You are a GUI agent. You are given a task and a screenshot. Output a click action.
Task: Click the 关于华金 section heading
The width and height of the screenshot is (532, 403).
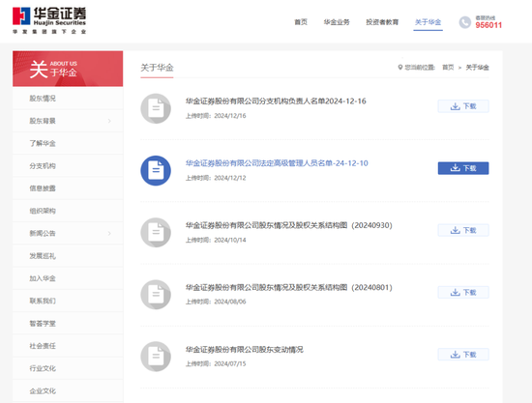click(x=157, y=68)
